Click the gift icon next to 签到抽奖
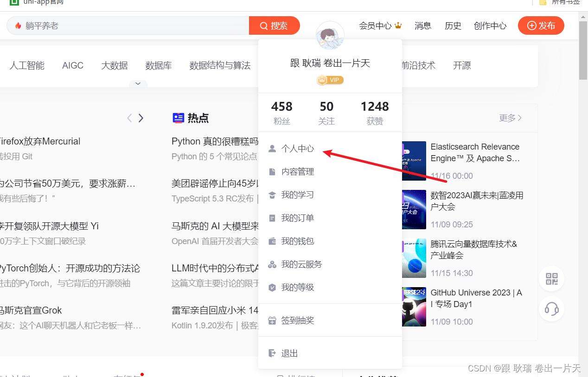This screenshot has width=588, height=377. pos(272,320)
